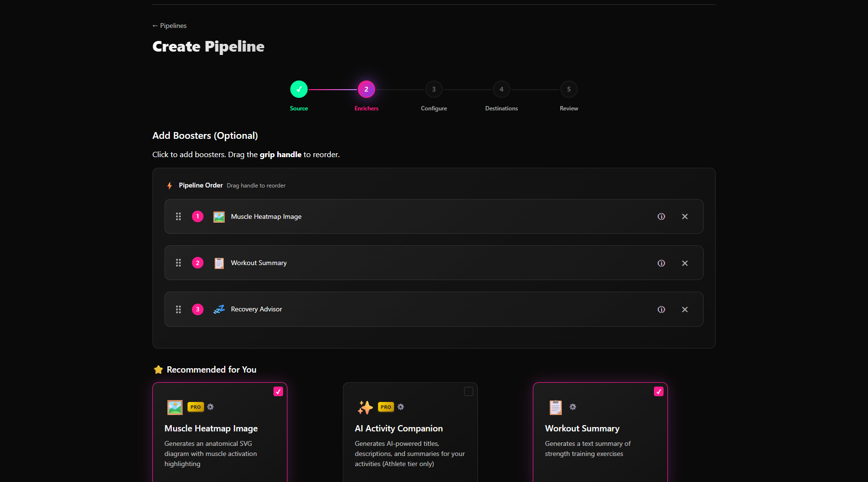868x482 pixels.
Task: Jump to the Configure step
Action: tap(434, 89)
